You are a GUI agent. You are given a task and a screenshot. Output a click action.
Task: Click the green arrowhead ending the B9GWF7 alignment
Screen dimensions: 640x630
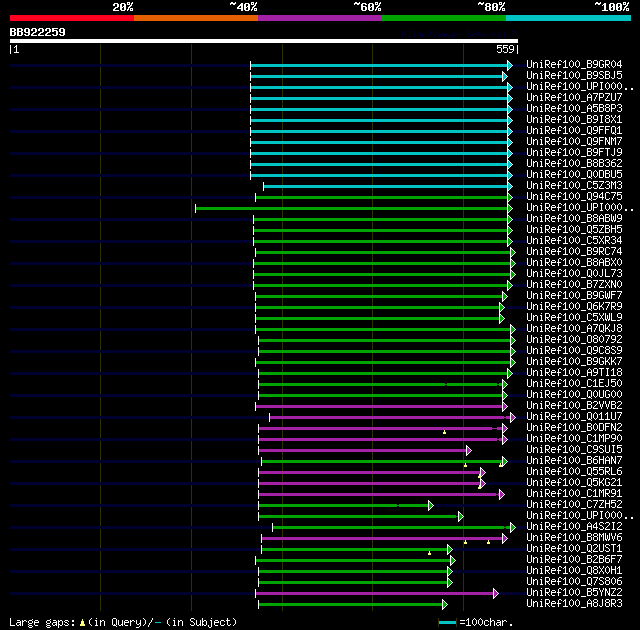505,297
